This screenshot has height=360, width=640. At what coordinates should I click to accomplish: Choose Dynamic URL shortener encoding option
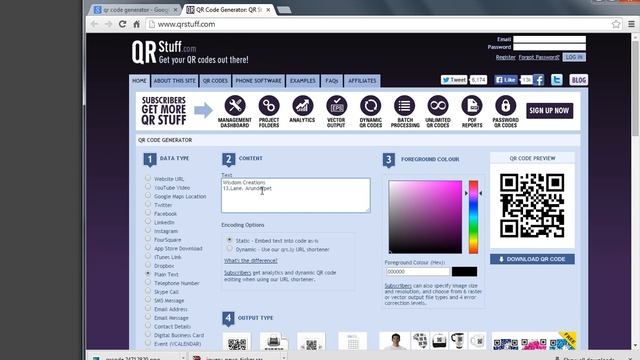click(x=229, y=249)
